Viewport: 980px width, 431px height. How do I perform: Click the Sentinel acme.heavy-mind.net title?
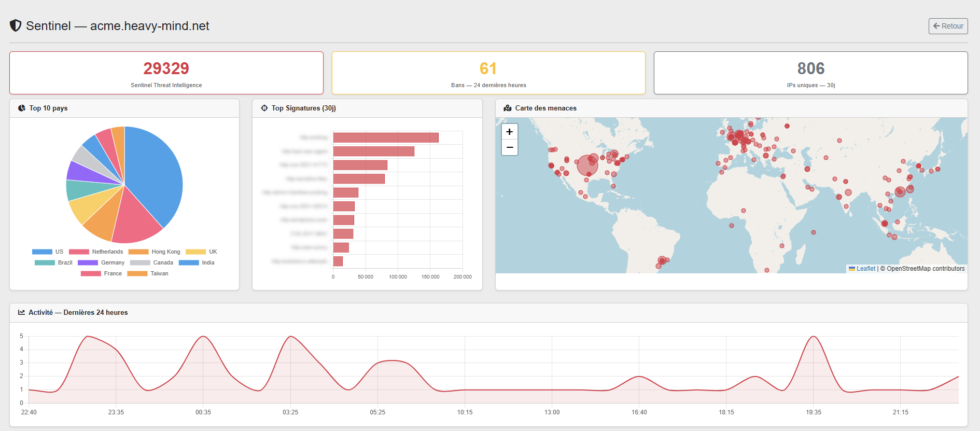coord(118,26)
